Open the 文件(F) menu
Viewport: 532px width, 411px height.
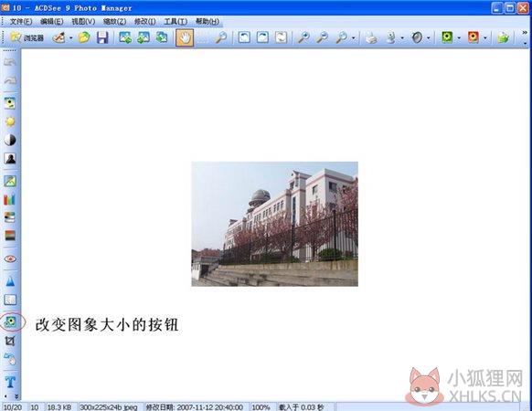pos(21,21)
